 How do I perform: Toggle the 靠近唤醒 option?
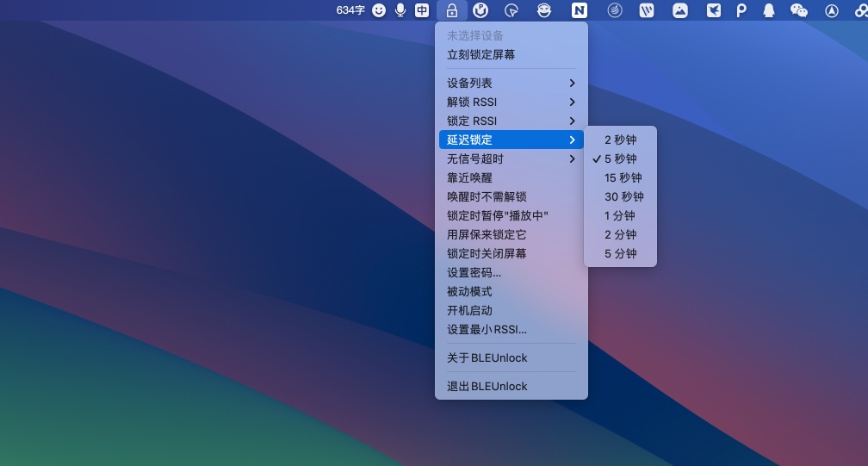pyautogui.click(x=511, y=177)
